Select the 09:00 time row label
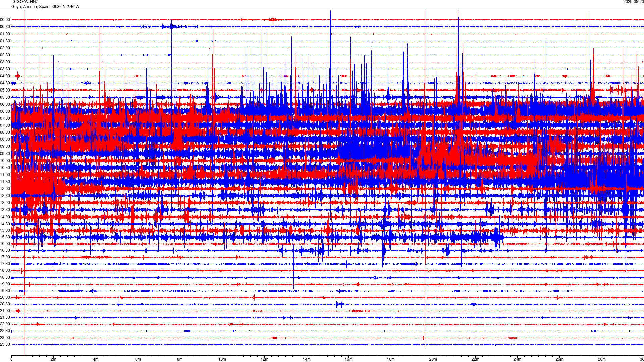 tap(5, 146)
